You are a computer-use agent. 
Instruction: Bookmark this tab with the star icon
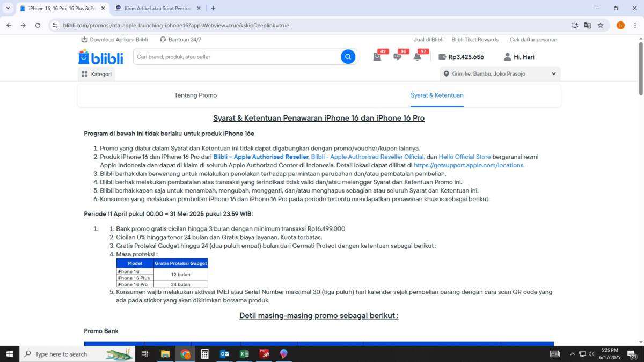601,25
